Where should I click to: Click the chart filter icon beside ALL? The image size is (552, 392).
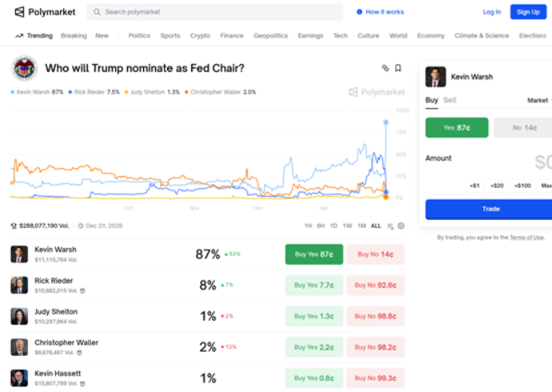(x=390, y=226)
